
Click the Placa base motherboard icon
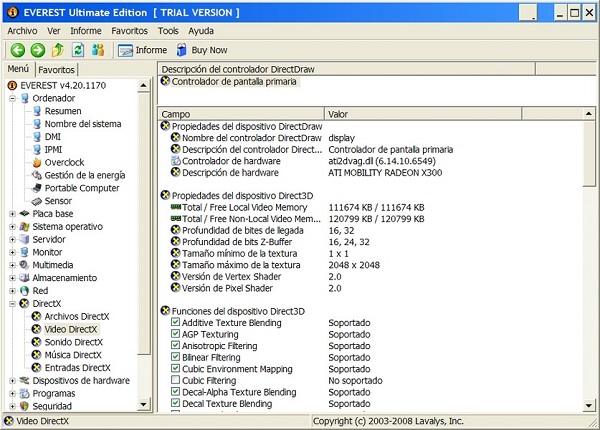coord(24,213)
